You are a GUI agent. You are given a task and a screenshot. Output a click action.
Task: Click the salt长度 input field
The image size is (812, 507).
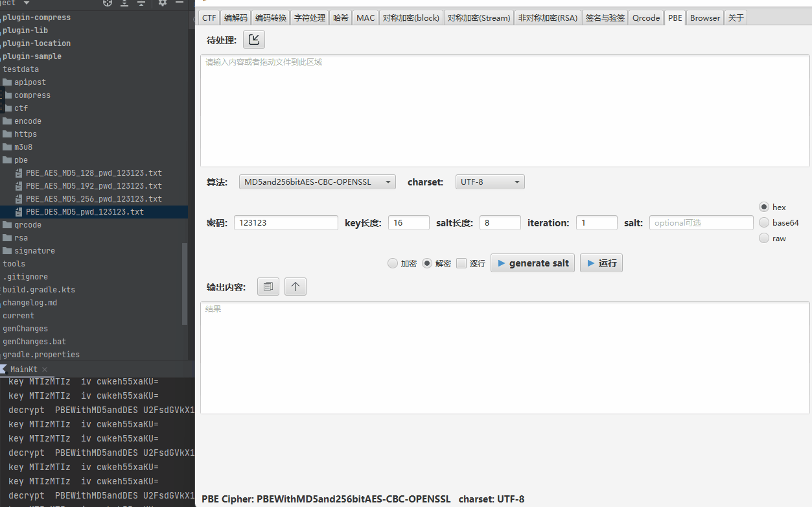(x=500, y=222)
